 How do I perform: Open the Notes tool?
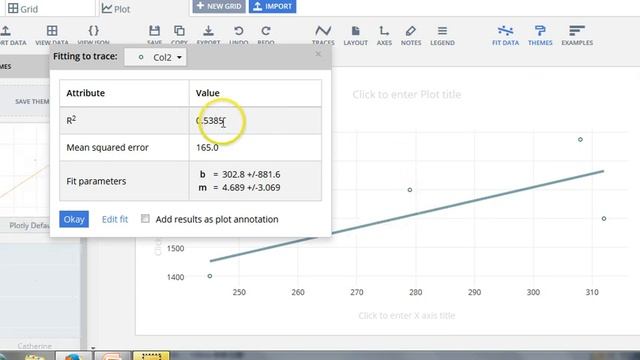click(411, 35)
